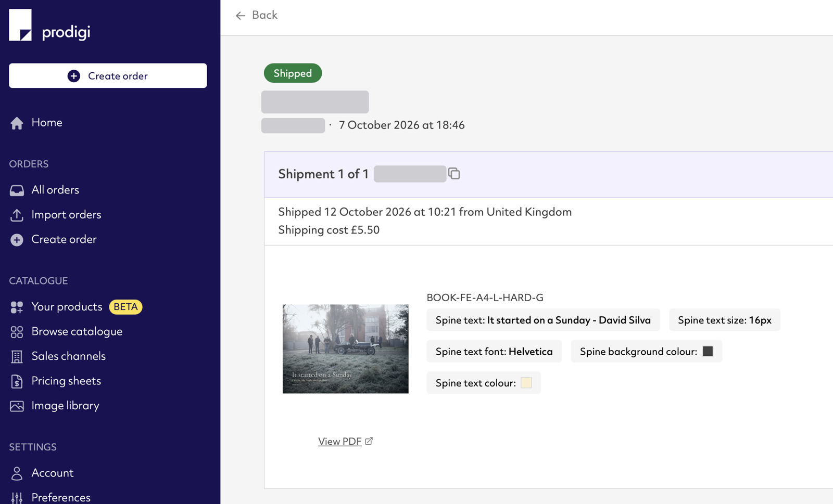Click the sidebar Create order plus icon

coord(17,240)
